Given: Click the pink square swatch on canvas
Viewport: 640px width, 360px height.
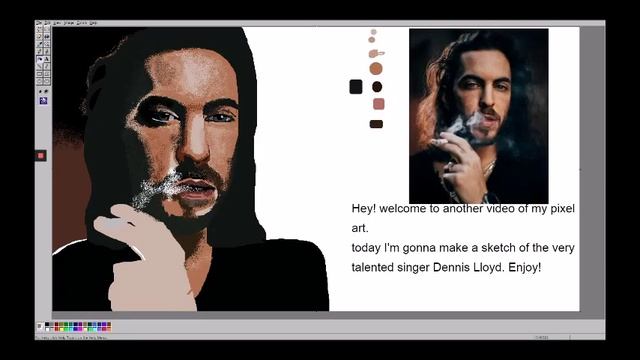Looking at the screenshot, I should click(x=379, y=104).
